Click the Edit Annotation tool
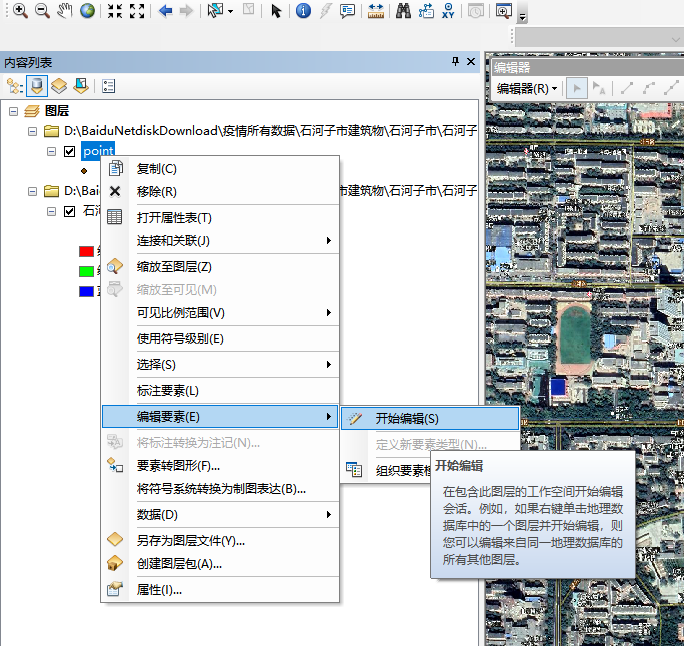684x646 pixels. pyautogui.click(x=598, y=89)
